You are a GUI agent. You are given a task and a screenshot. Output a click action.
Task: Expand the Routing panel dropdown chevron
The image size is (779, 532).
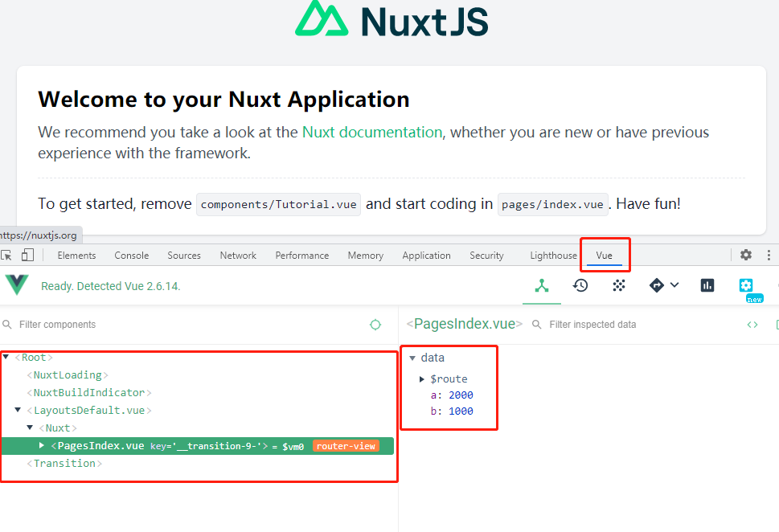(675, 285)
